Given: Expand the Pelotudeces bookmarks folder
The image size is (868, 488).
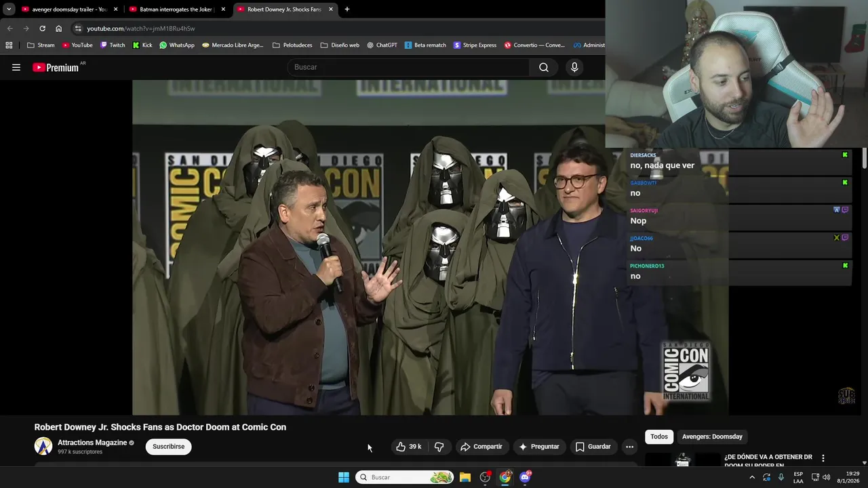Looking at the screenshot, I should click(292, 45).
